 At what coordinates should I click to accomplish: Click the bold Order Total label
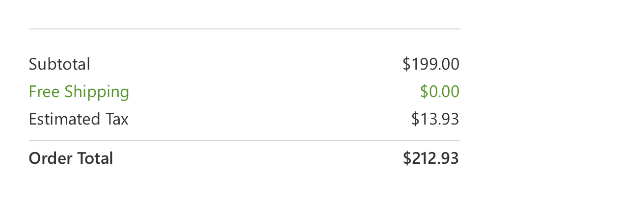coord(71,158)
